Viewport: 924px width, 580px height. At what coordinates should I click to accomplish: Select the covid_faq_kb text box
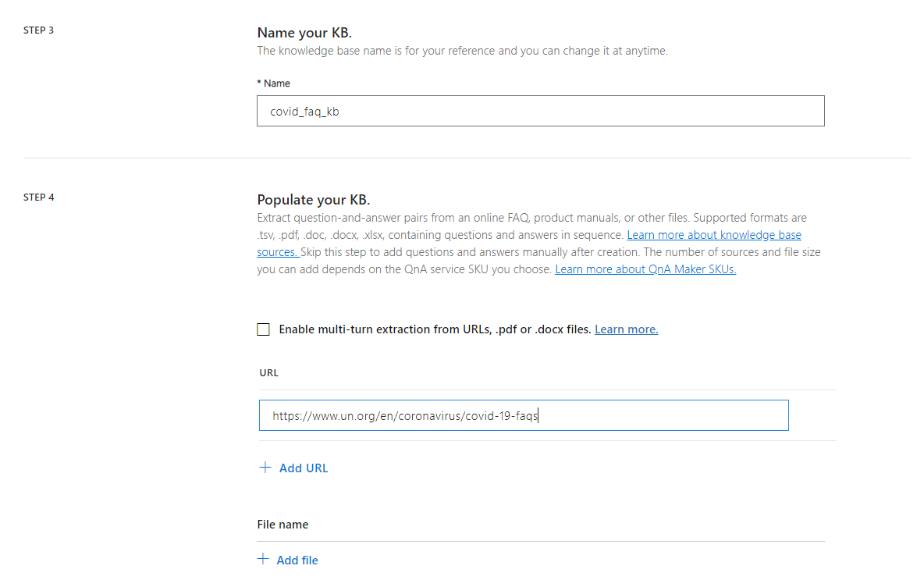pyautogui.click(x=540, y=111)
